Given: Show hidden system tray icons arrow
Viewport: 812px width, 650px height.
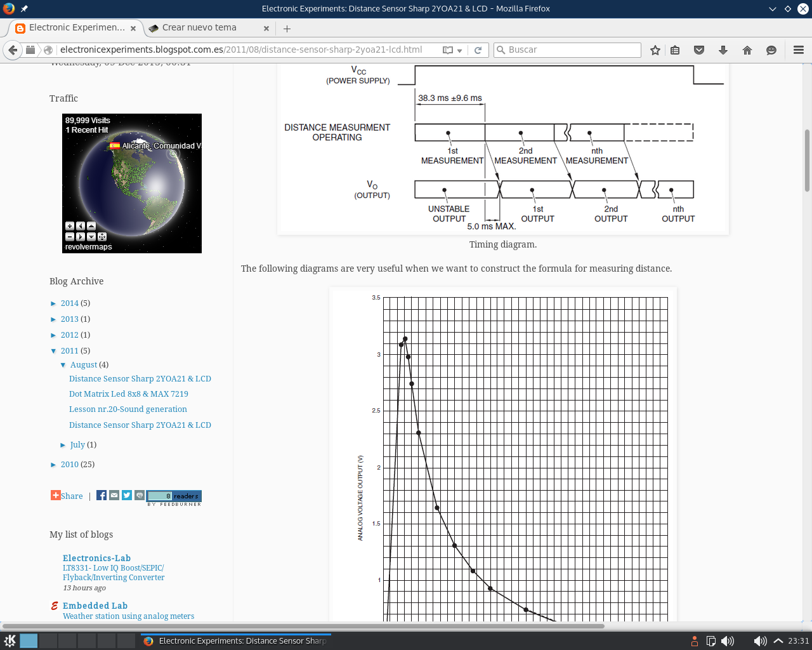Looking at the screenshot, I should coord(778,641).
